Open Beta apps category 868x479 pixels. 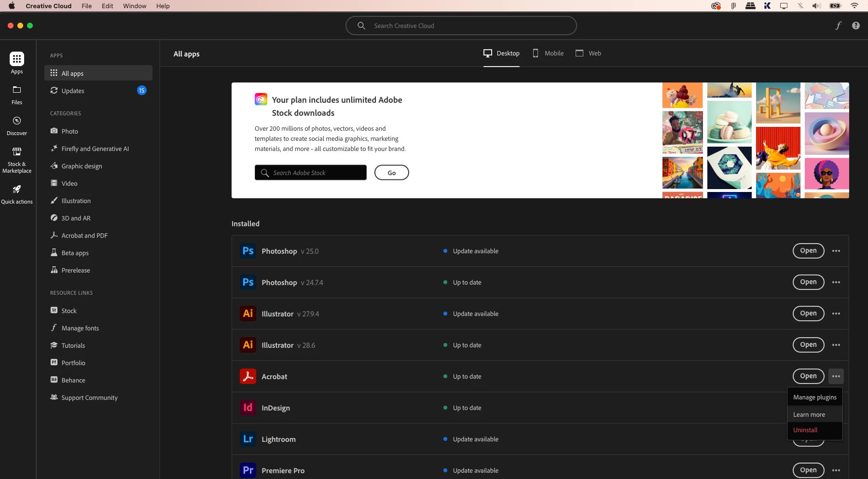coord(98,253)
